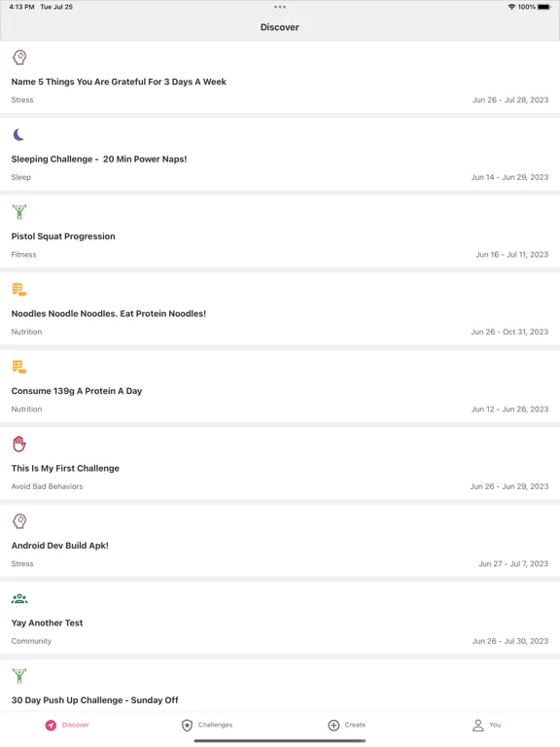Open Sleeping Challenge 20 Min Power Naps
The height and width of the screenshot is (747, 560).
(x=280, y=154)
